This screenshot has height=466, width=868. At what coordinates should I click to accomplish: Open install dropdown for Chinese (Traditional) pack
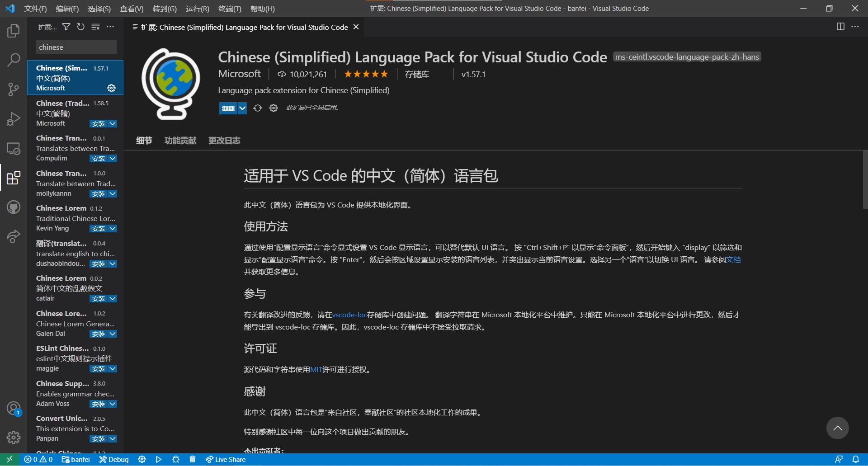(113, 124)
